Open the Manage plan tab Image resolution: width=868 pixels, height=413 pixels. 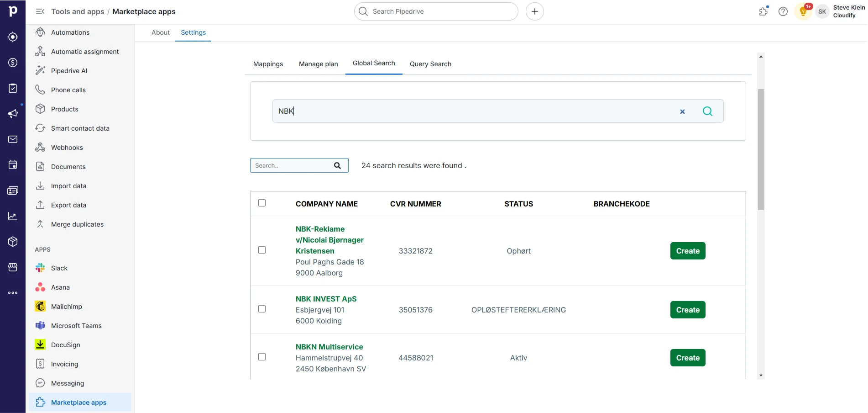[319, 64]
